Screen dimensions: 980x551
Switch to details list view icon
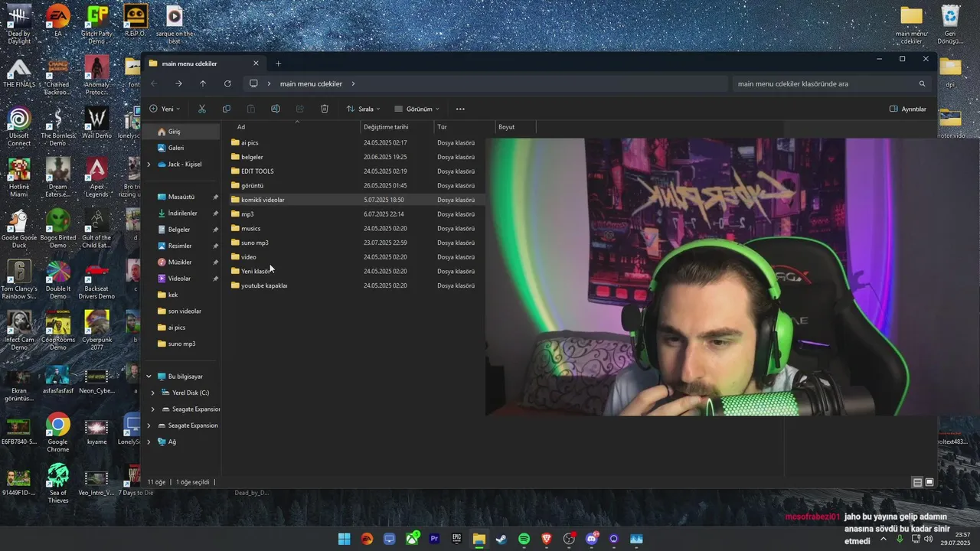click(x=917, y=482)
